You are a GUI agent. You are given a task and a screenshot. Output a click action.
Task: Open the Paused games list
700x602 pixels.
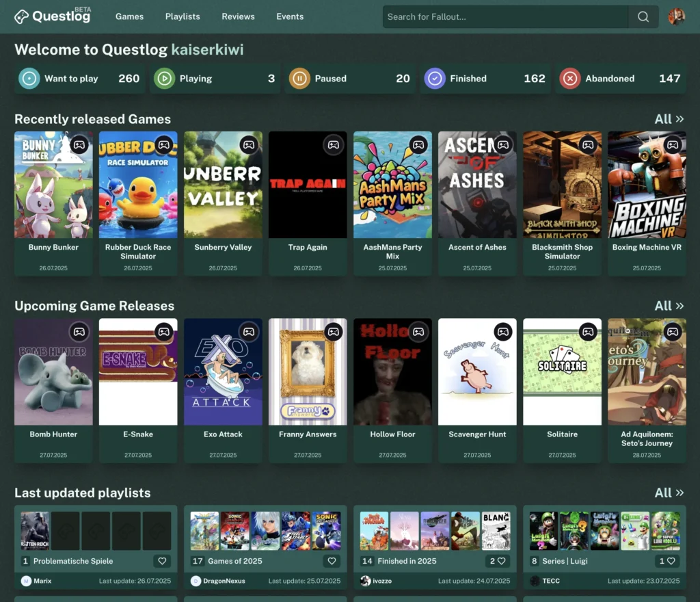(x=350, y=79)
